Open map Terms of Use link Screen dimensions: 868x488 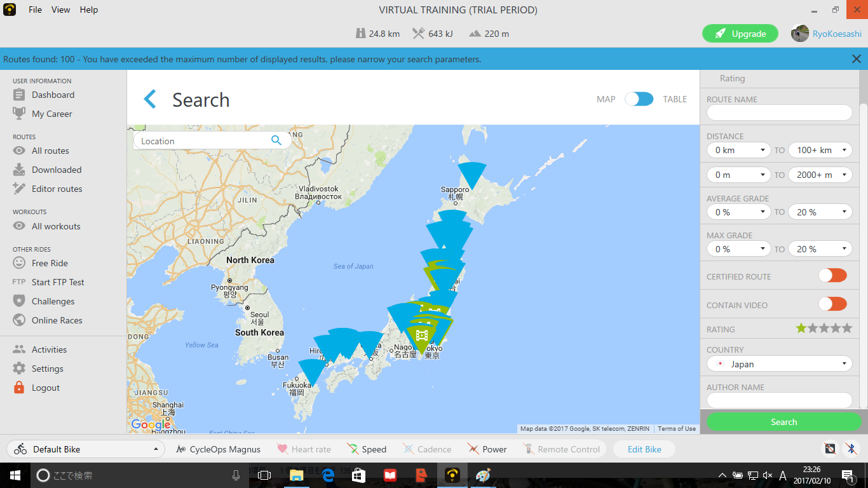pyautogui.click(x=677, y=429)
